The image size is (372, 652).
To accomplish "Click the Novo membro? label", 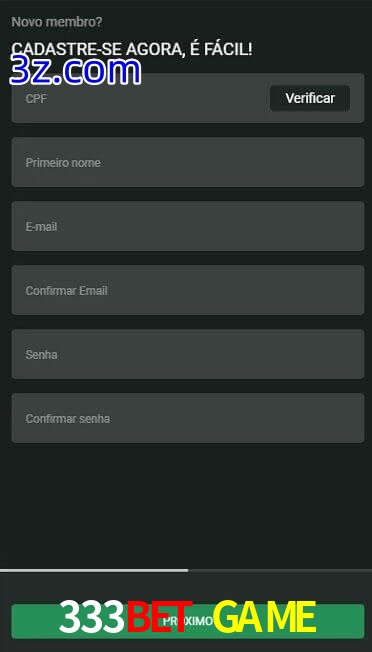I will (57, 22).
